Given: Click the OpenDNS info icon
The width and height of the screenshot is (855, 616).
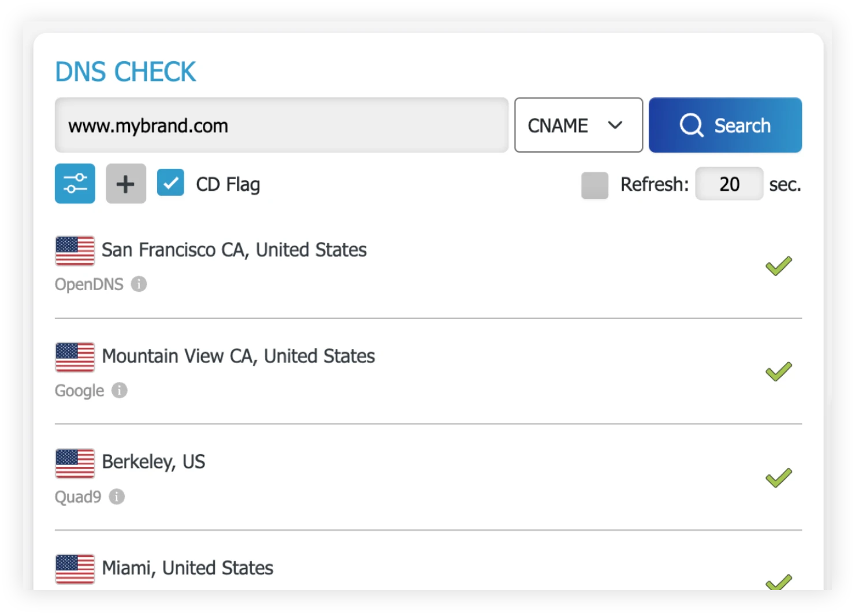Looking at the screenshot, I should [x=139, y=284].
